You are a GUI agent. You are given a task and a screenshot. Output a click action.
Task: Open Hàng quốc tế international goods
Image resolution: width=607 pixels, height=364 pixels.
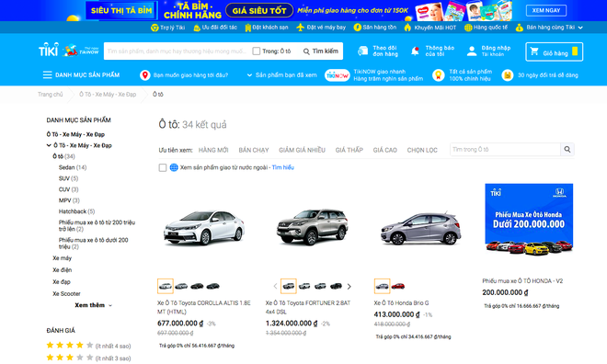(x=486, y=28)
